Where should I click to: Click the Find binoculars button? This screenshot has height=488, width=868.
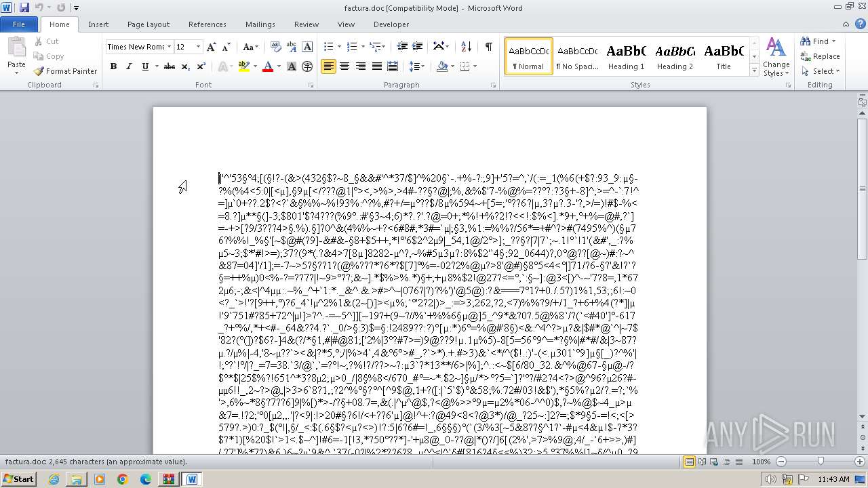[815, 41]
